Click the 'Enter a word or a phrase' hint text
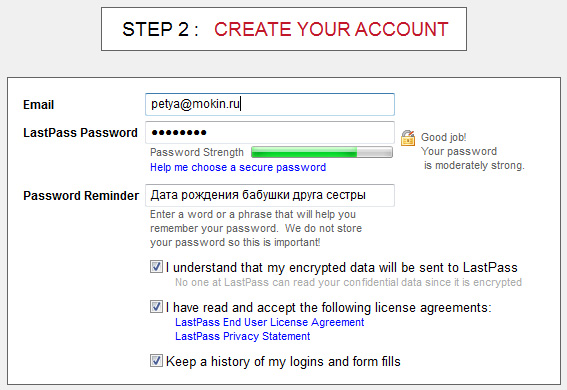Viewport: 567px width, 390px height. click(x=256, y=228)
